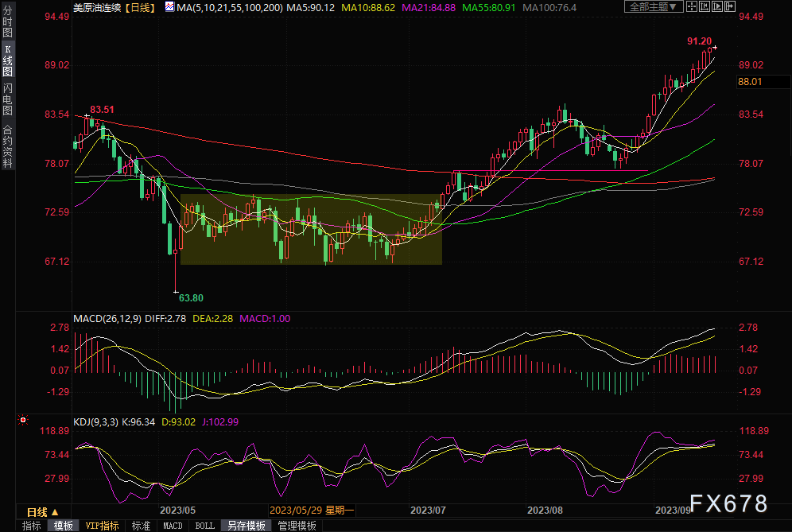Open the 全部主题 dropdown
792x532 pixels.
pos(654,6)
